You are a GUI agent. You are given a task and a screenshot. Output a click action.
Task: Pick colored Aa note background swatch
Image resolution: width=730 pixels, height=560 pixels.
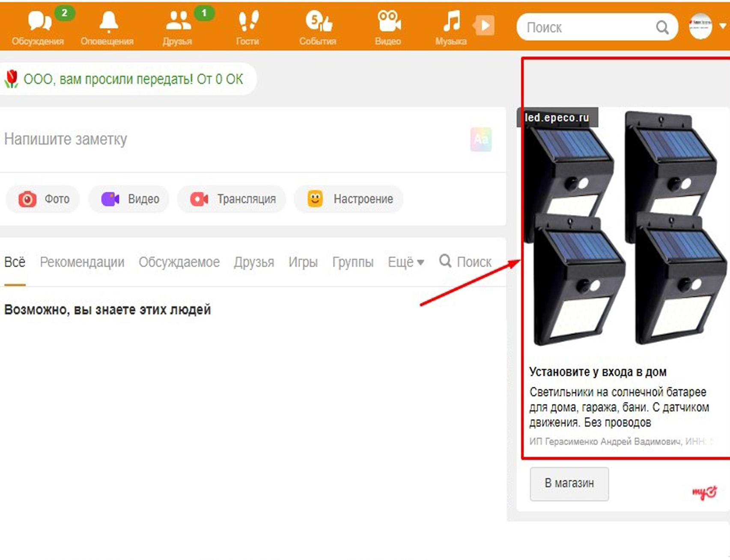[x=481, y=140]
